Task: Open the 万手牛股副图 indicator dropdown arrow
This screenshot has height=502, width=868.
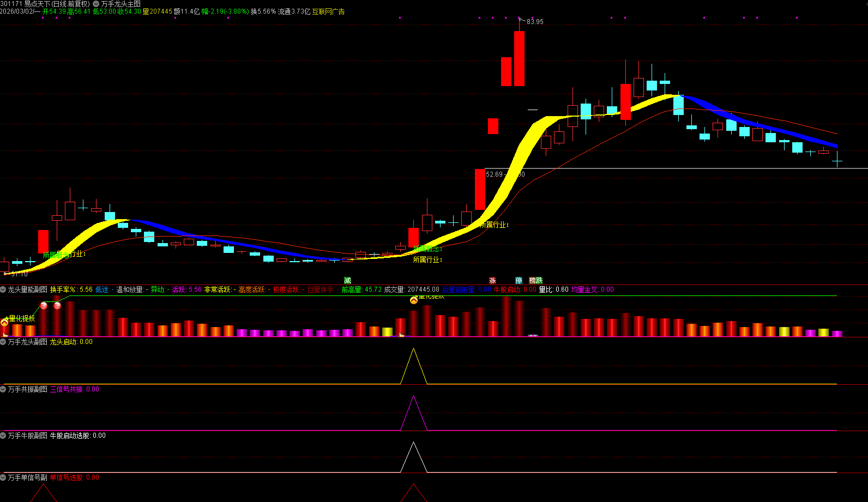Action: tap(3, 436)
